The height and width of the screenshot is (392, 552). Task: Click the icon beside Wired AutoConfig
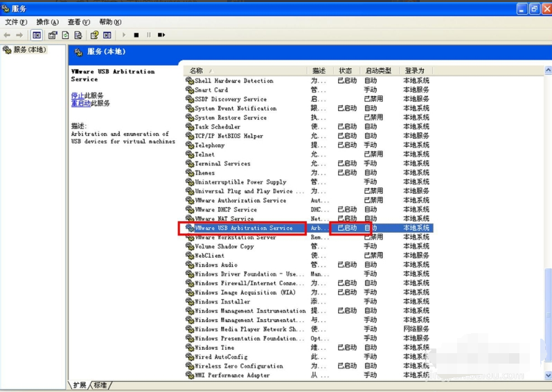click(x=190, y=357)
